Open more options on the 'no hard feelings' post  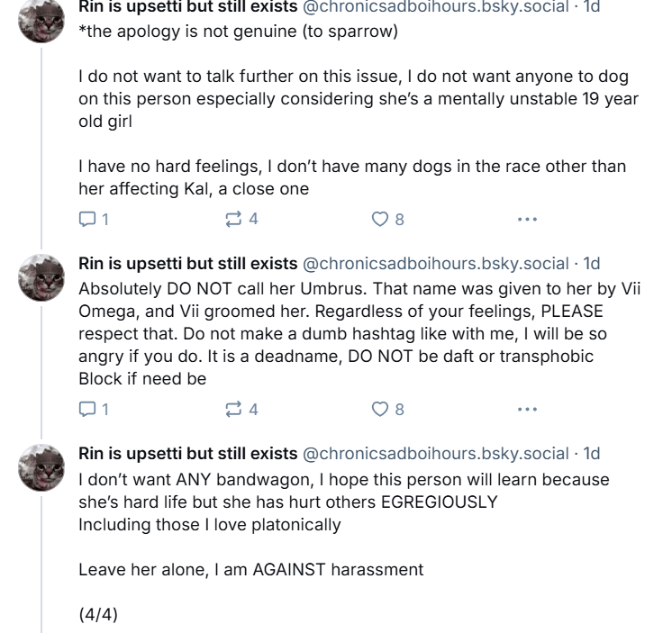pyautogui.click(x=527, y=220)
